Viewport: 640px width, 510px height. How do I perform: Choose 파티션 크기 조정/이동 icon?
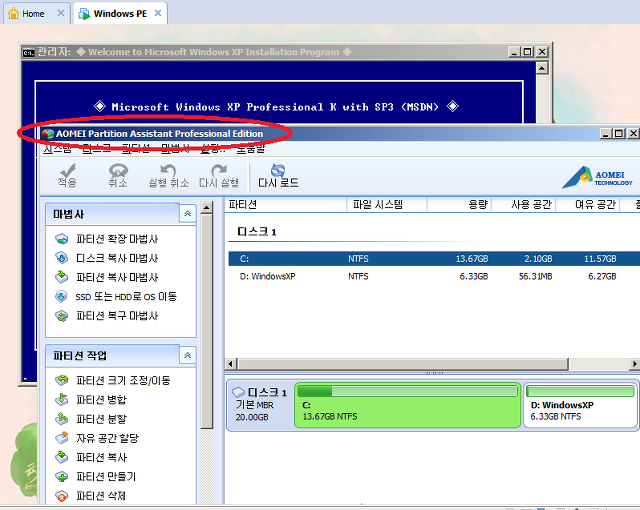[x=62, y=380]
